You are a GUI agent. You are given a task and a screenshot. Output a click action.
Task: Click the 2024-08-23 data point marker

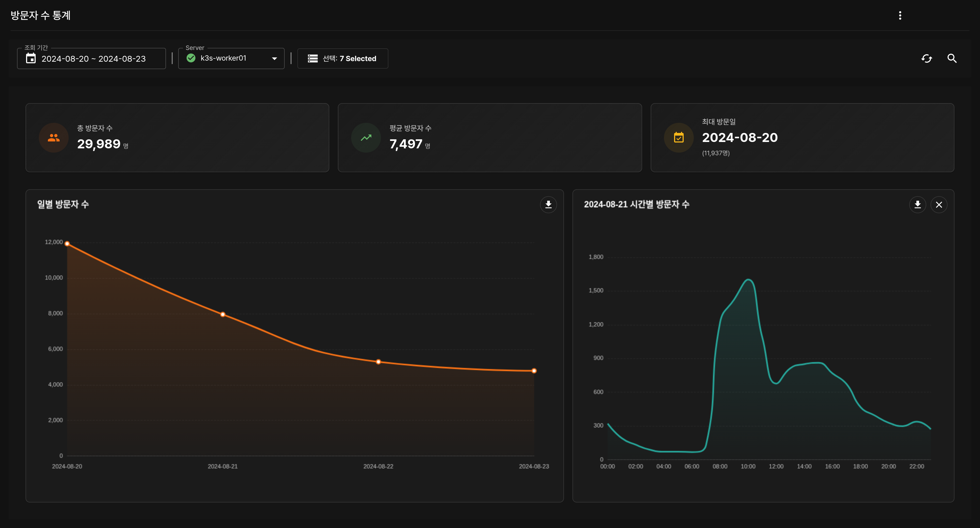534,371
